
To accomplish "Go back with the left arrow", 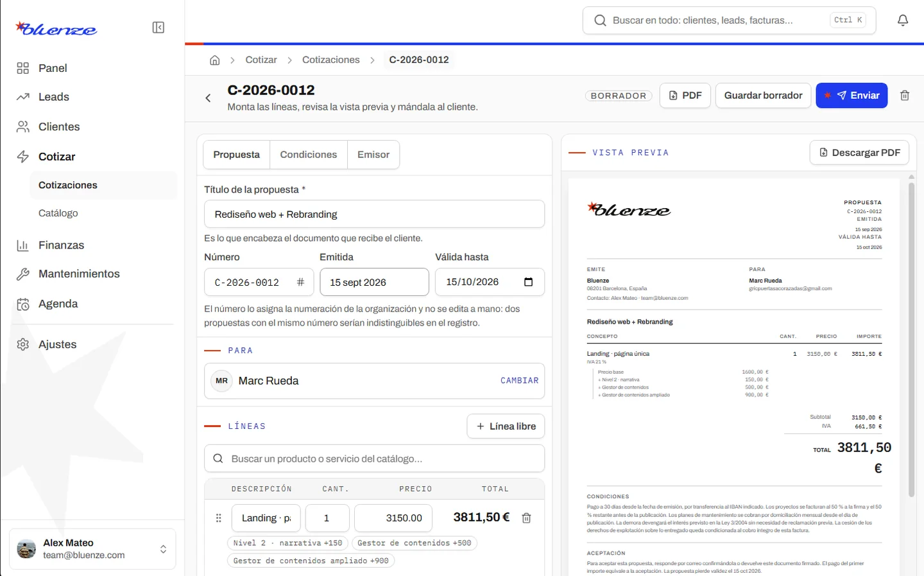I will pyautogui.click(x=208, y=98).
